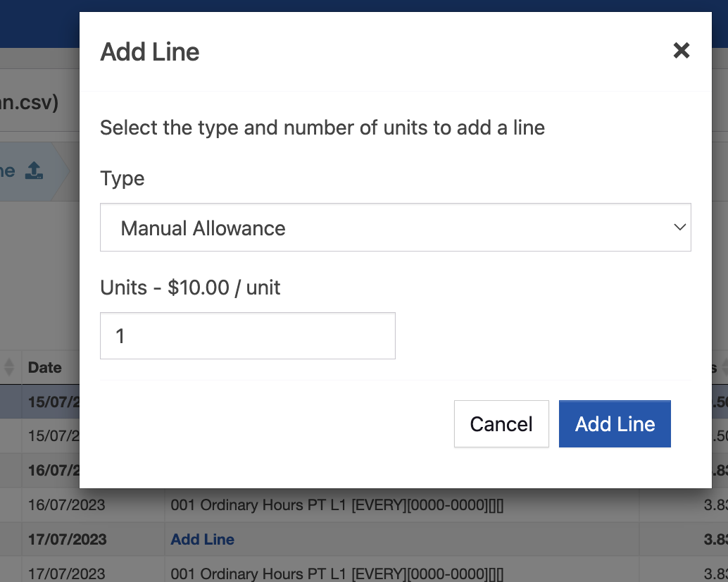This screenshot has width=728, height=582.
Task: Close the Add Line dialog with X
Action: [681, 50]
